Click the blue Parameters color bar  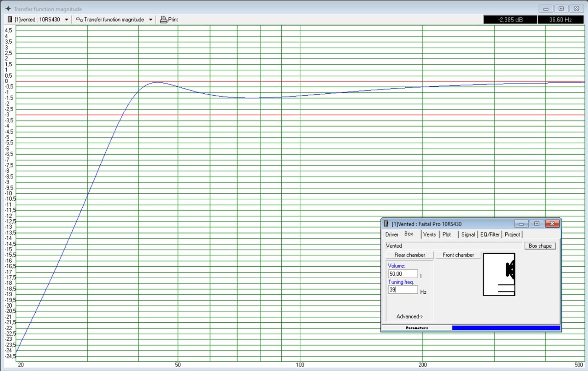point(506,328)
